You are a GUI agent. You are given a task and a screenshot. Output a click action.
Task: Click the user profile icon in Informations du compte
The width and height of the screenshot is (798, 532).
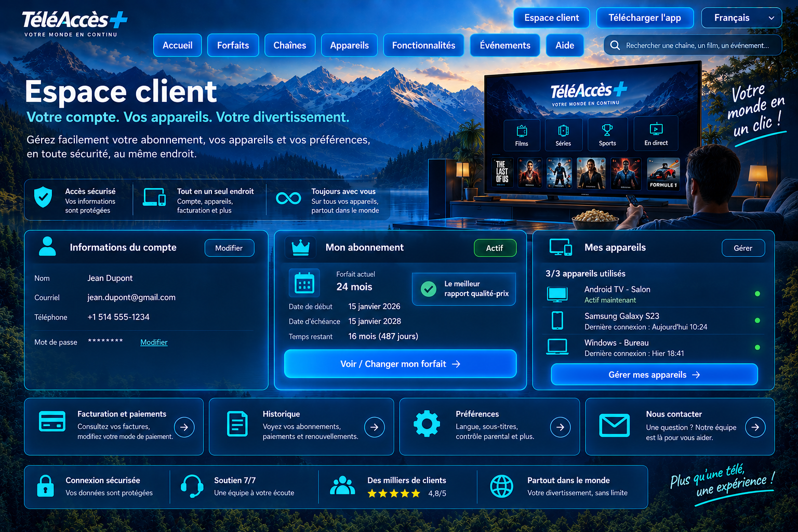tap(47, 246)
